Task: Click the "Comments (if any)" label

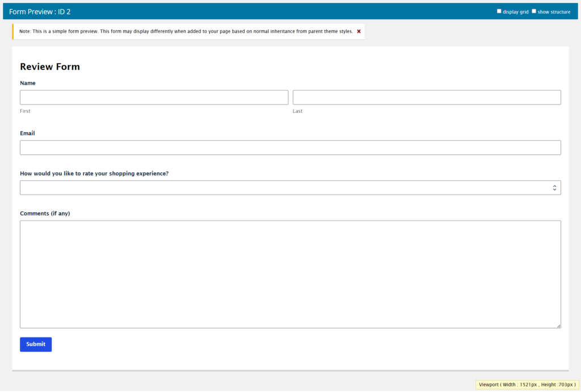Action: tap(45, 214)
